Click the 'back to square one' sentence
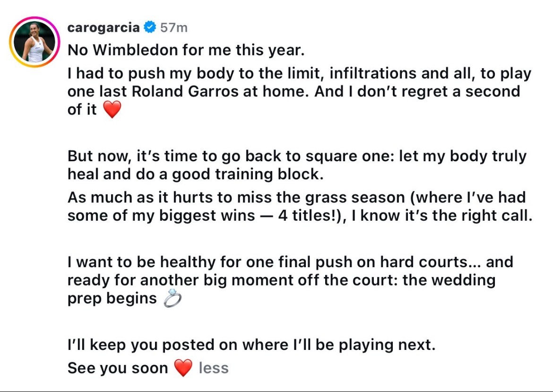The width and height of the screenshot is (553, 392). [x=297, y=157]
